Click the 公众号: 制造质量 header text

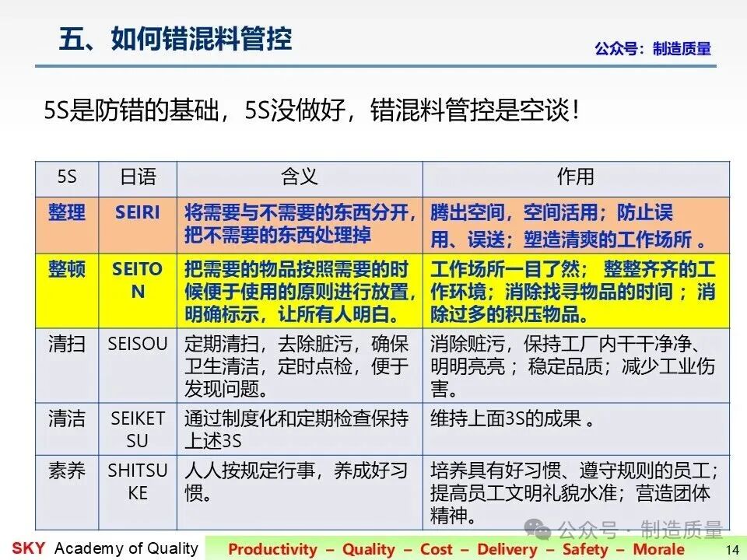coord(653,48)
